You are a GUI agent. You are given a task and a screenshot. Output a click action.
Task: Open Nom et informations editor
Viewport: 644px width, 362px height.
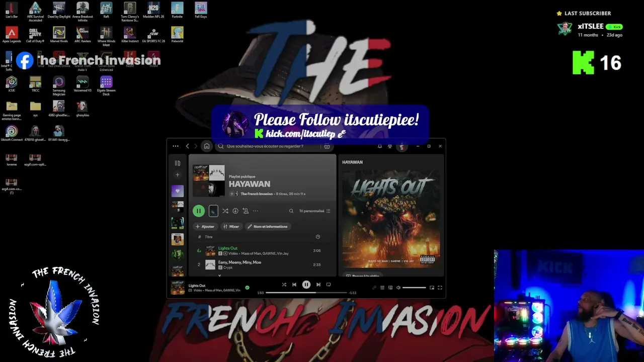[x=268, y=227]
